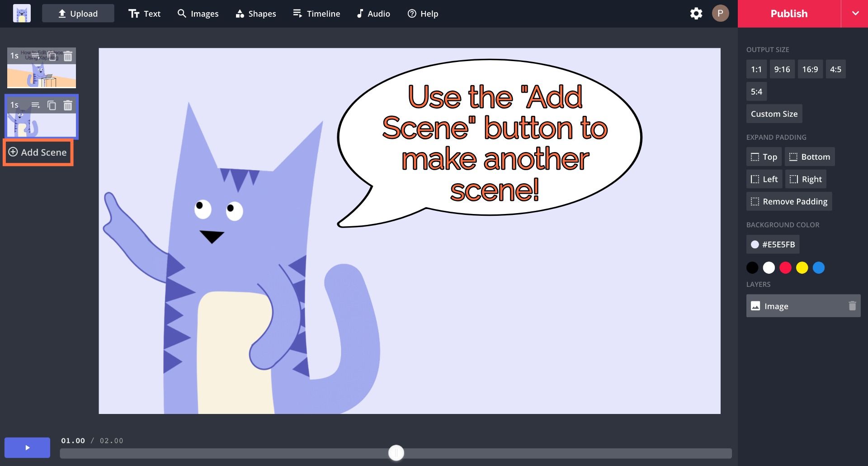This screenshot has height=466, width=868.
Task: Click the Add Scene button
Action: (x=38, y=152)
